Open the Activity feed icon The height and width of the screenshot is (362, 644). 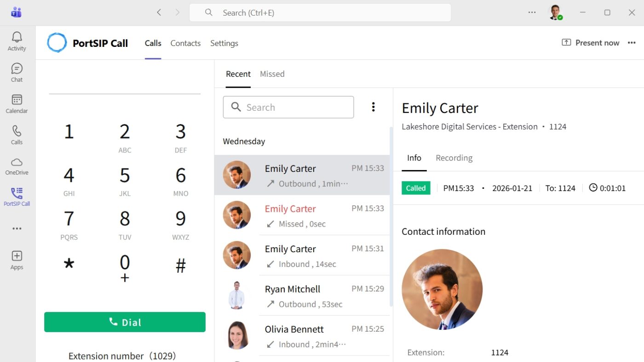[x=17, y=41]
